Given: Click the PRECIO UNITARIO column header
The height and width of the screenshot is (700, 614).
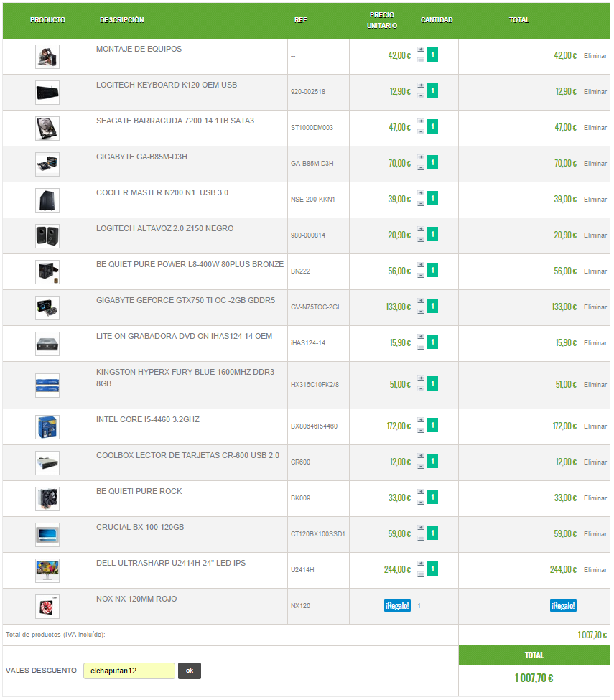Looking at the screenshot, I should 382,20.
